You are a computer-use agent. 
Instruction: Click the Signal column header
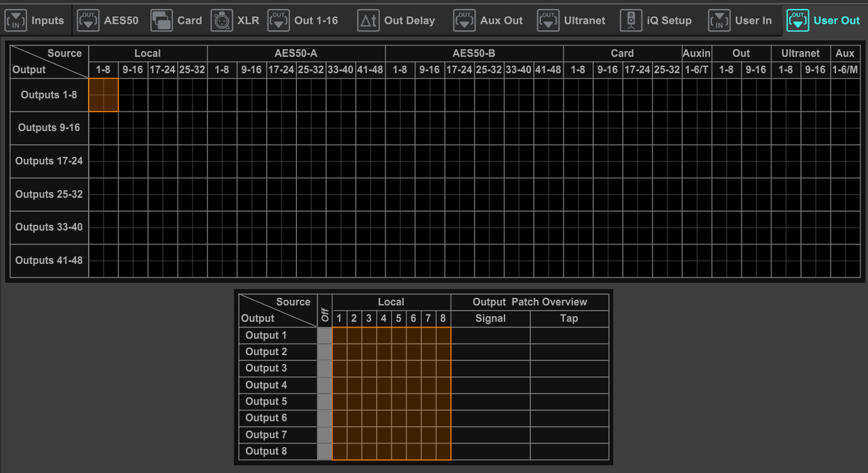[490, 318]
